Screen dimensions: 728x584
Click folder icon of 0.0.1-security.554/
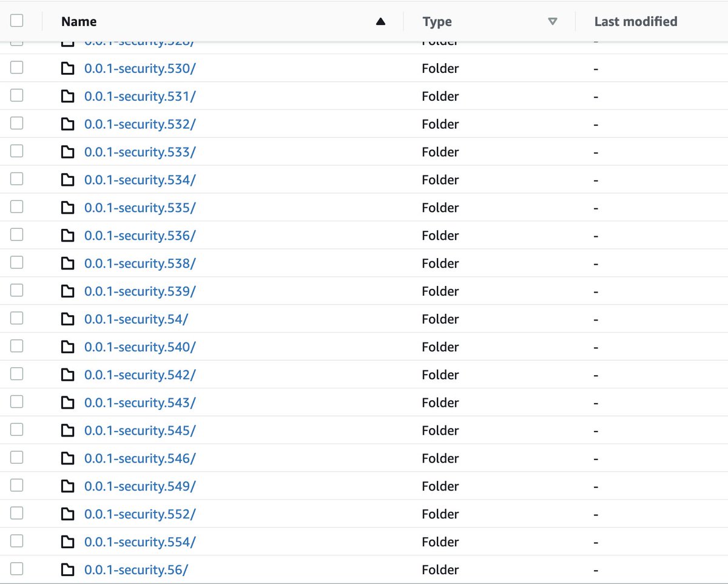pos(68,542)
